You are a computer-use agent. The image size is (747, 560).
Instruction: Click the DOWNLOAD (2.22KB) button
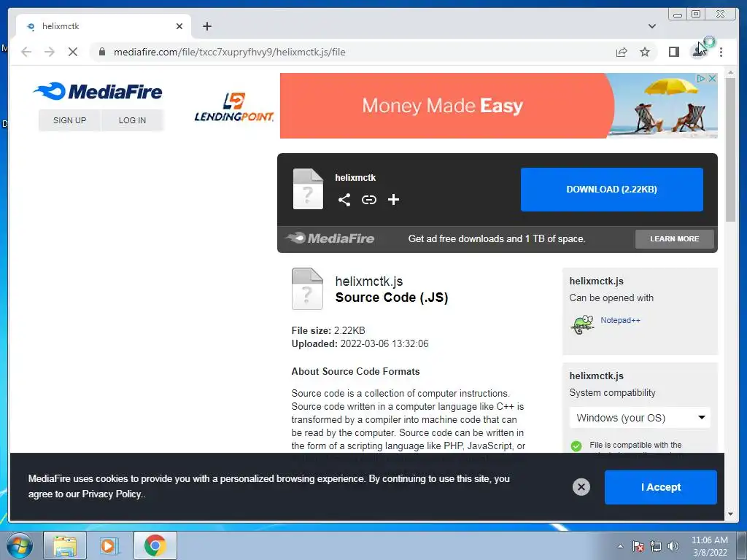[x=612, y=189]
